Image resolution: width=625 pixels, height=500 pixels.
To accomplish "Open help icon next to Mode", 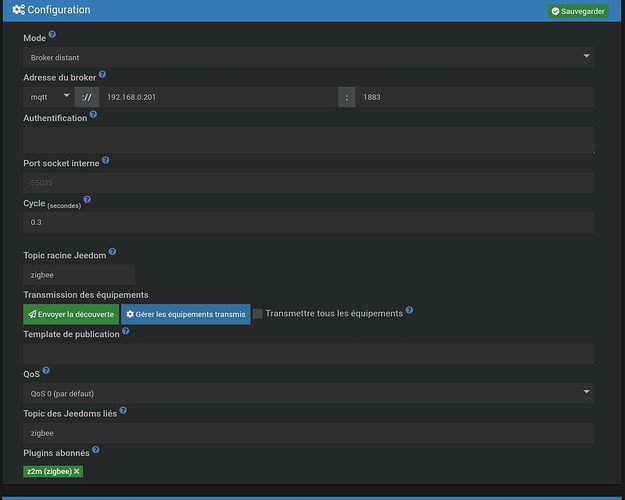I will point(52,35).
